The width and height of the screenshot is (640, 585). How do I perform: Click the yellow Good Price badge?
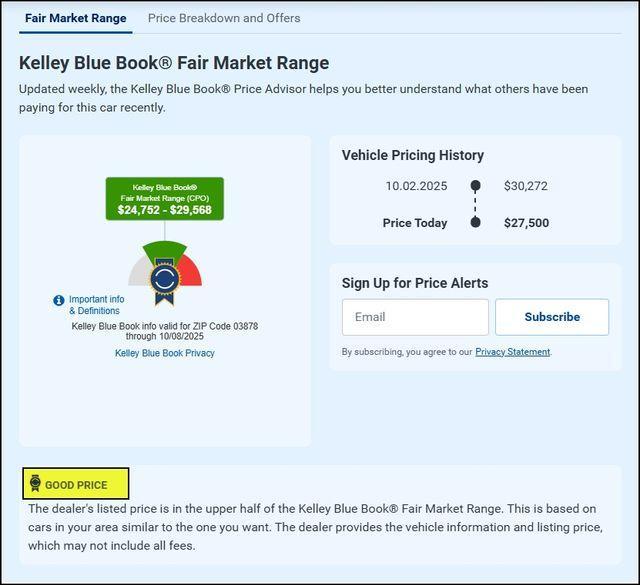[x=76, y=484]
